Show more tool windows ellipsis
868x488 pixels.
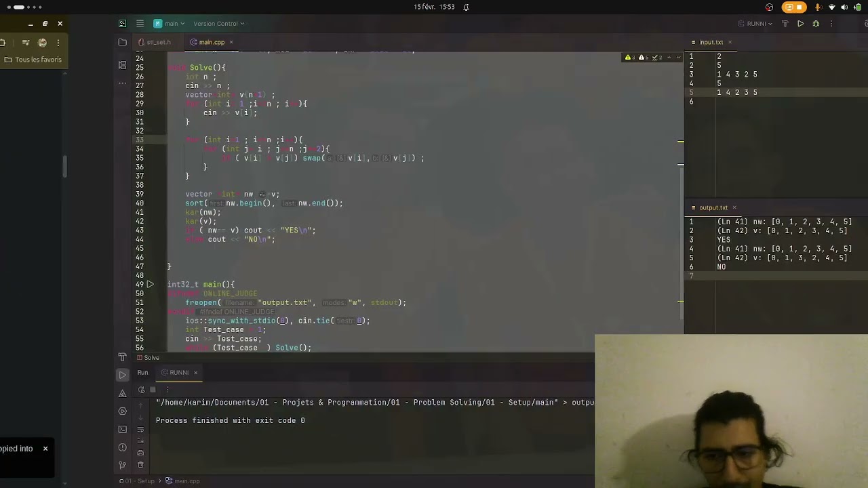click(122, 83)
